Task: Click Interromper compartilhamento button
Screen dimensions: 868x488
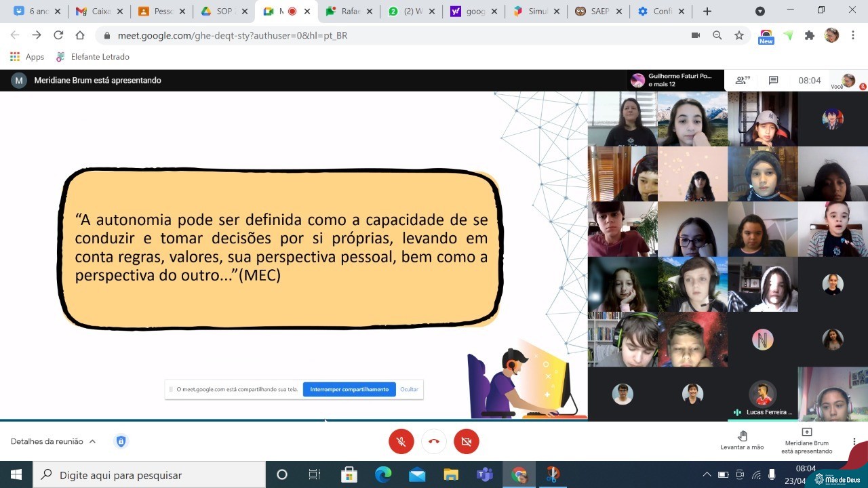Action: coord(349,390)
